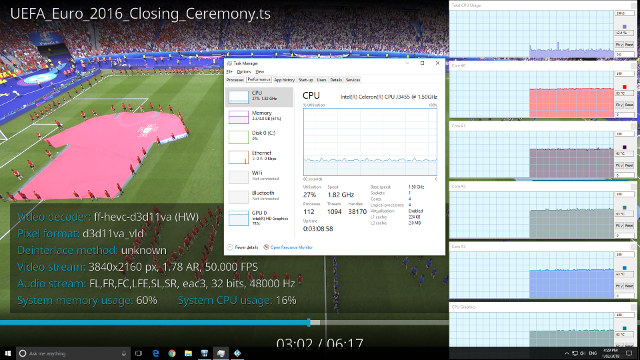Open the Windows Start menu
Screen dimensions: 640x360
[x=8, y=353]
